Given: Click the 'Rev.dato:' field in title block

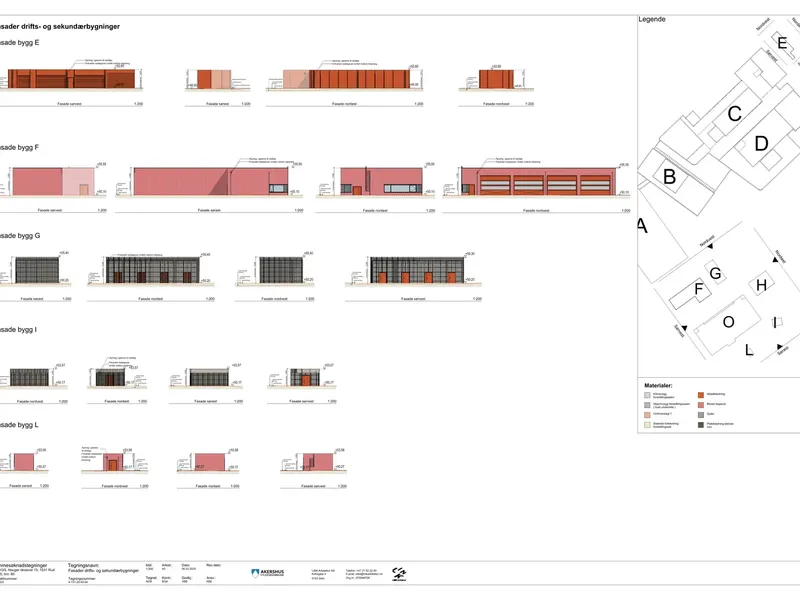Looking at the screenshot, I should [x=213, y=565].
